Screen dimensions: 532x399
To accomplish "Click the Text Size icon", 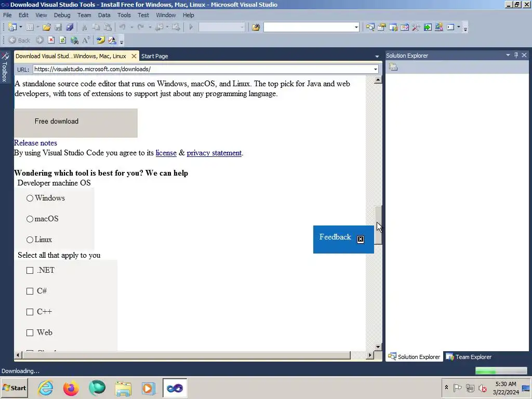I will 86,40.
